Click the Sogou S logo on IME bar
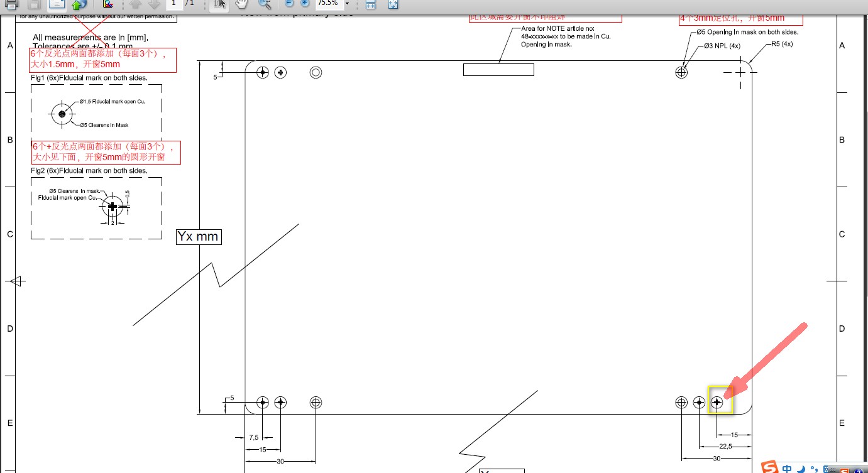This screenshot has height=473, width=868. pyautogui.click(x=769, y=467)
